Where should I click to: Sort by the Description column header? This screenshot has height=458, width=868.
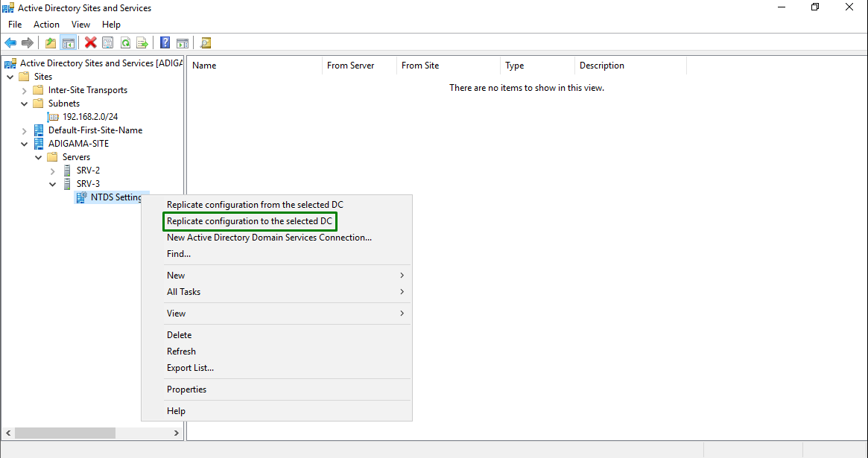(630, 66)
